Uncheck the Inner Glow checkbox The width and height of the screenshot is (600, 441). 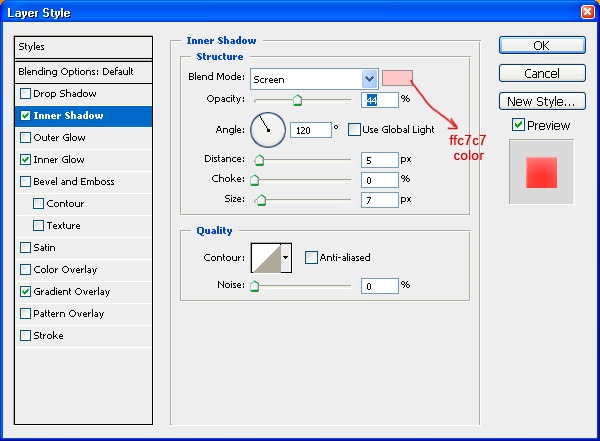[25, 160]
